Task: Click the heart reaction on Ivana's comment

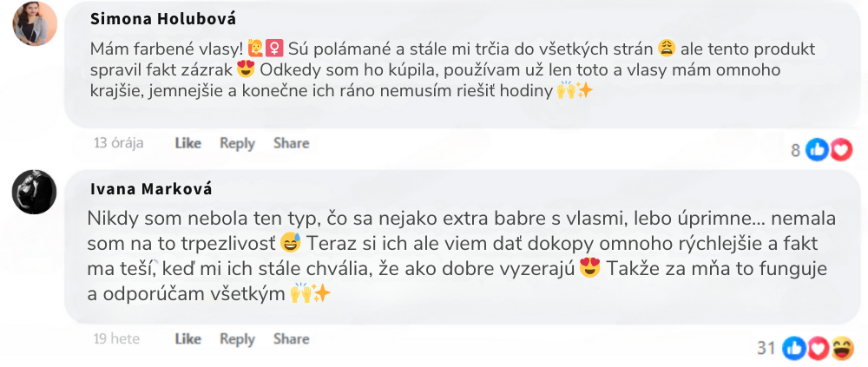Action: click(817, 349)
